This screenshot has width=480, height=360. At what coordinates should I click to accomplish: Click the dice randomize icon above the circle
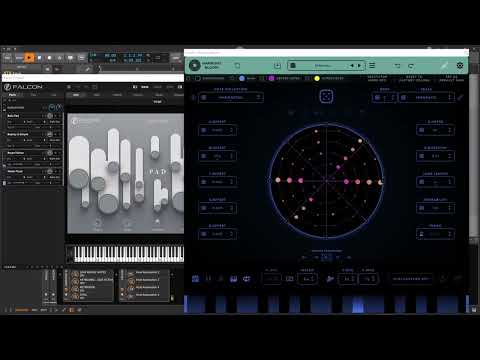326,97
